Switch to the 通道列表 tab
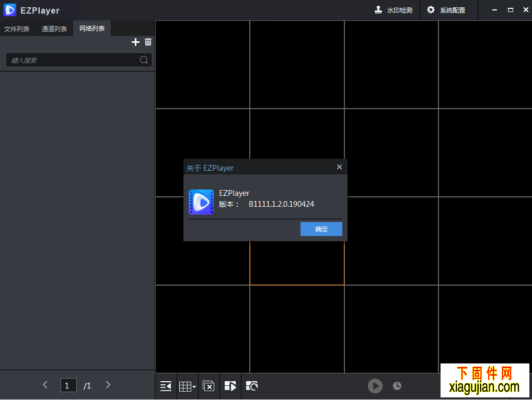The height and width of the screenshot is (400, 532). [54, 29]
